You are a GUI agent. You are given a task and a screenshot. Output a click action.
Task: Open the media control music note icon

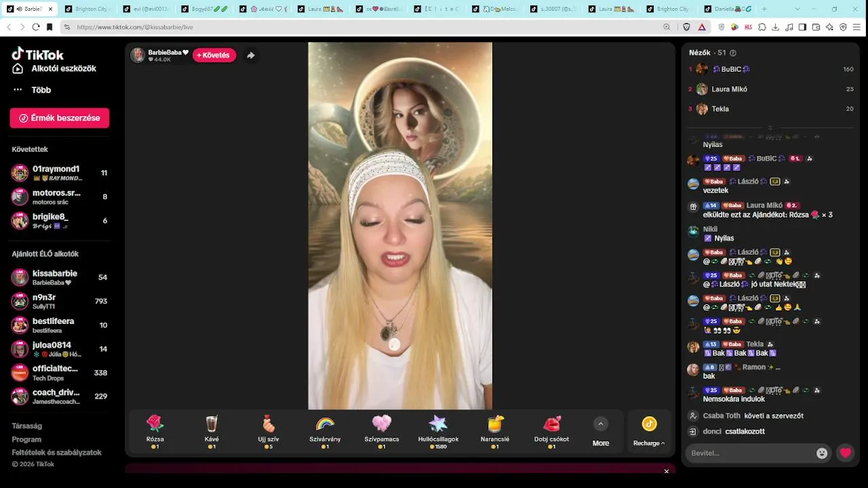coord(789,27)
